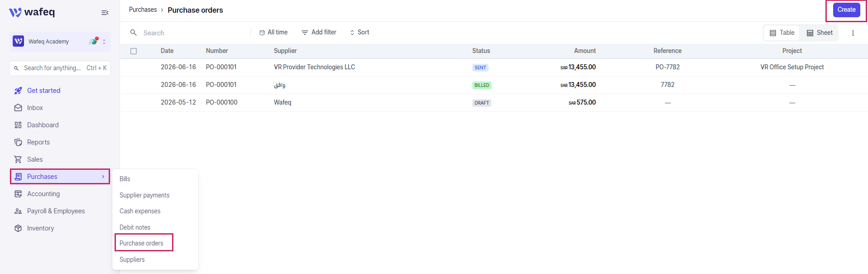The image size is (868, 274).
Task: Click the Payroll & Employees people icon
Action: 18,211
